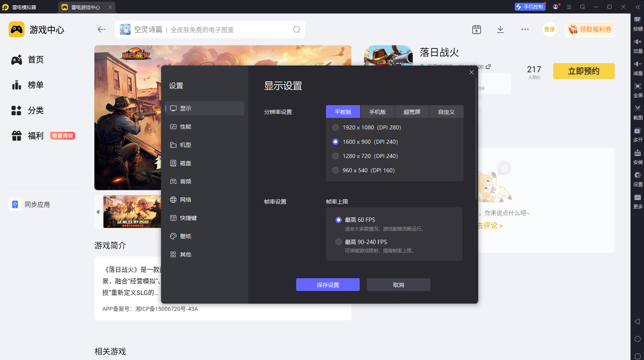Switch to the 自定义 resolution tab
The image size is (644, 360).
coord(447,112)
